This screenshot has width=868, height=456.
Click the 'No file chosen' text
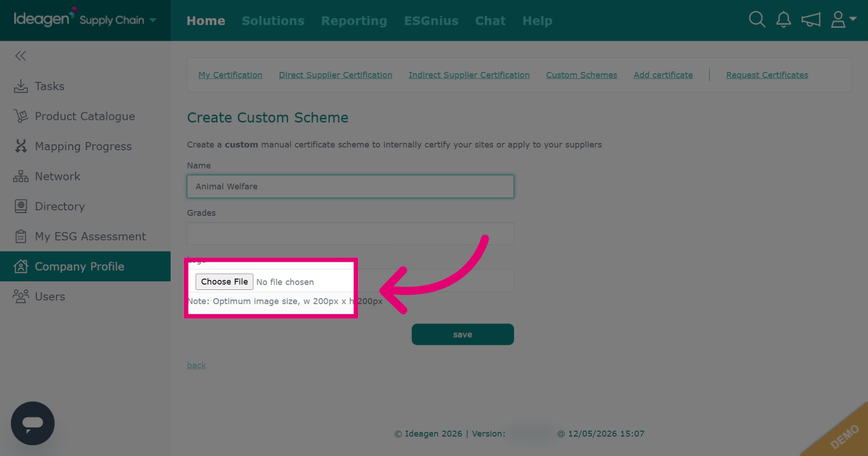point(285,282)
